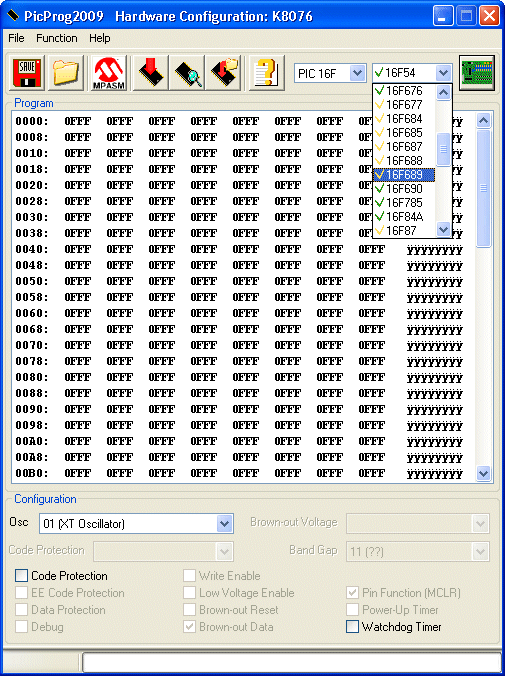Viewport: 505px width, 676px height.
Task: Select 16F84A in device list
Action: (x=404, y=217)
